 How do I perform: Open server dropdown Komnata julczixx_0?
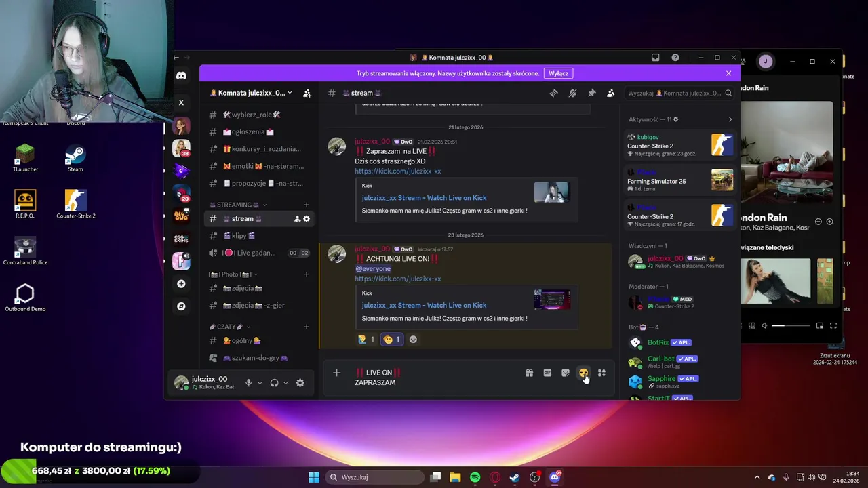coord(251,93)
